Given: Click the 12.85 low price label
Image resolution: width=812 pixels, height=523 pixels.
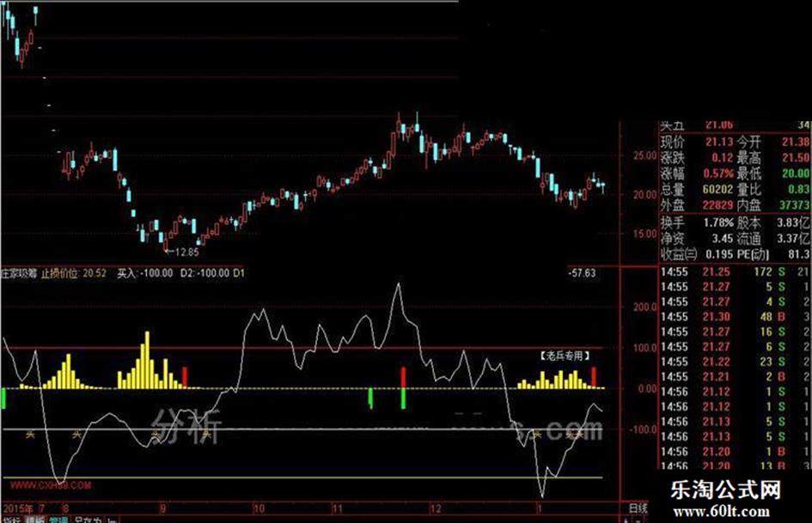Looking at the screenshot, I should coord(186,252).
